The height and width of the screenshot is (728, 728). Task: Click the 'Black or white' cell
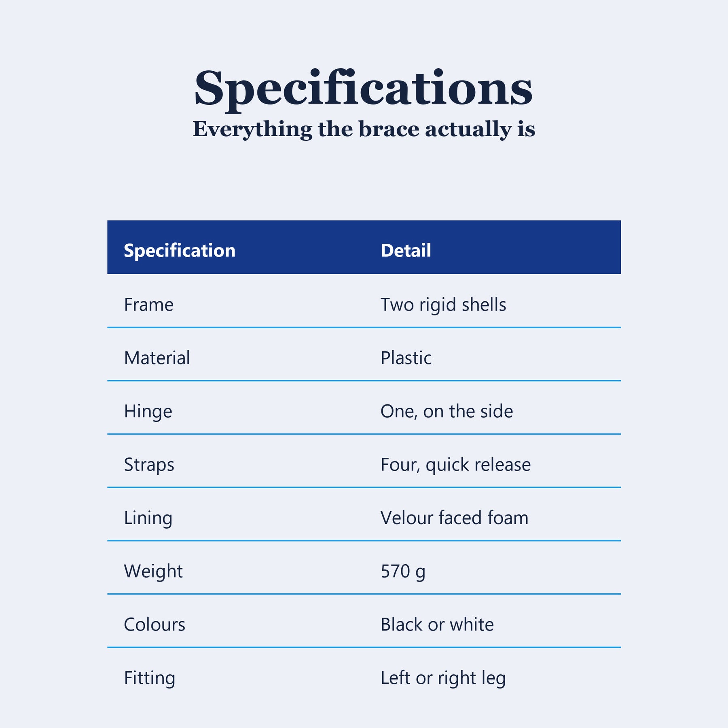(437, 625)
